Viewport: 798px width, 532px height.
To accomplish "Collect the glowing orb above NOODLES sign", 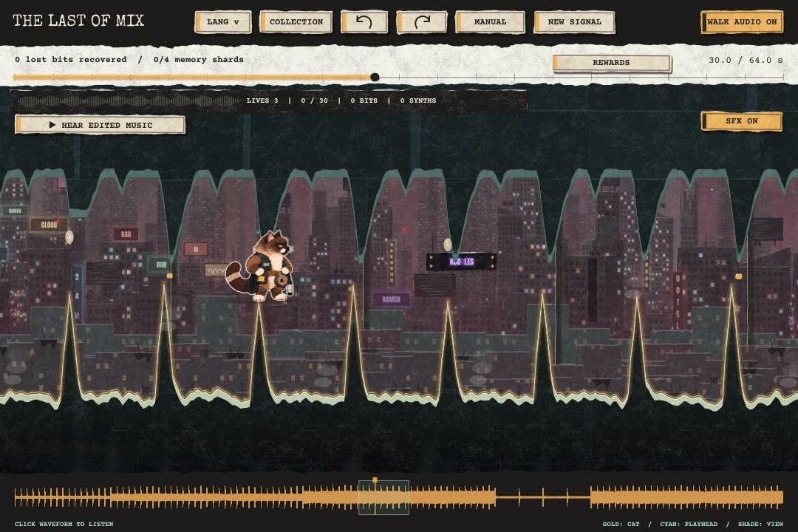I will [448, 245].
